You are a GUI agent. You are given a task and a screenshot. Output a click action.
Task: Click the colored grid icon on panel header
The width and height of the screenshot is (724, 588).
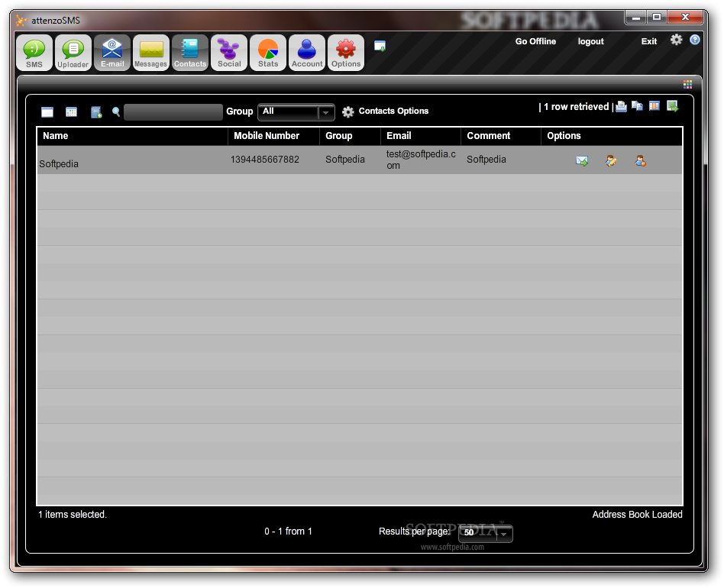pos(687,84)
